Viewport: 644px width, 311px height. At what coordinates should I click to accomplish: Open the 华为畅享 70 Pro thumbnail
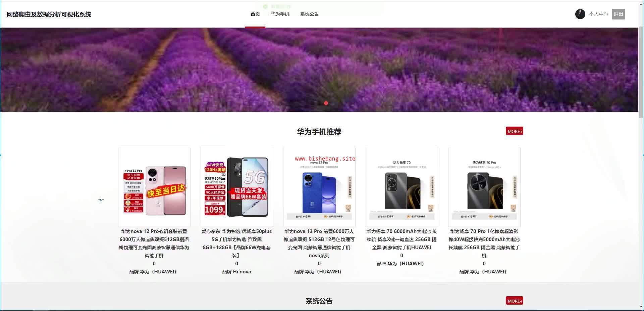tap(484, 187)
